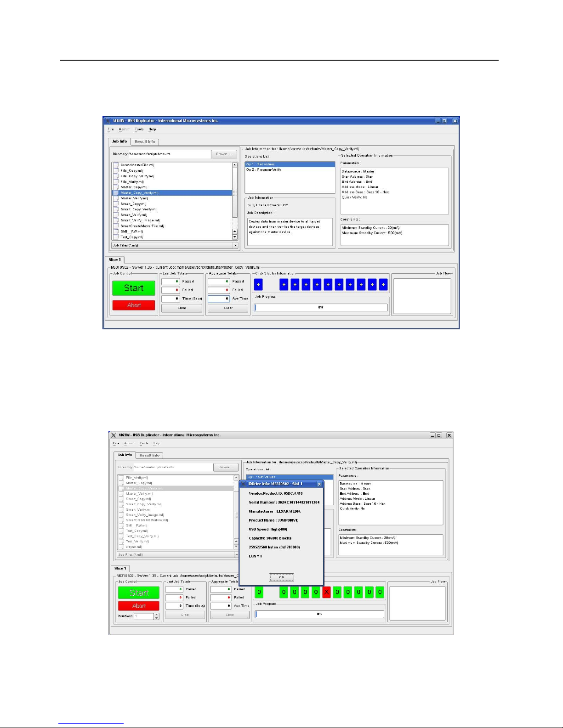The height and width of the screenshot is (728, 563).
Task: Select Master_Copy_Verify.mlj row in upper screenshot
Action: 172,193
